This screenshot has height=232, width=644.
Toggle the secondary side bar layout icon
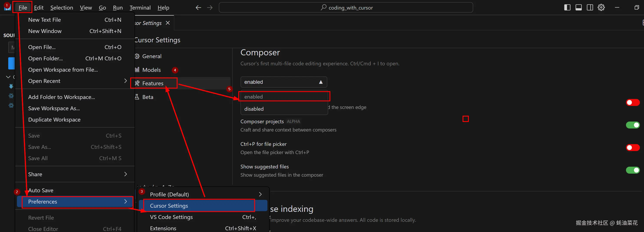(x=590, y=8)
